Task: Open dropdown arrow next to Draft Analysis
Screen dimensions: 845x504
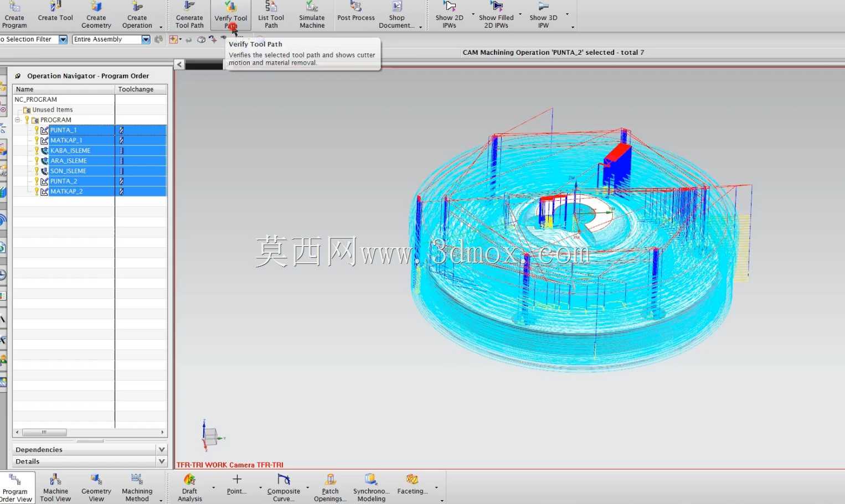Action: point(214,487)
